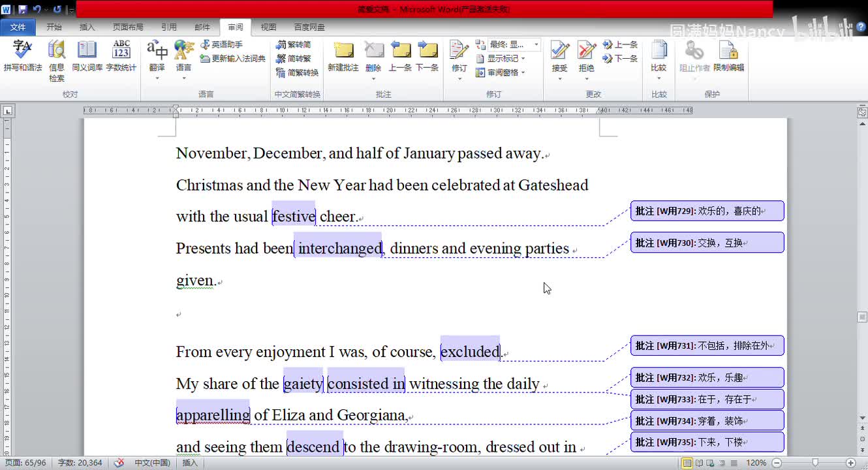This screenshot has height=470, width=868.
Task: Convert text with 繁转简
Action: 293,44
